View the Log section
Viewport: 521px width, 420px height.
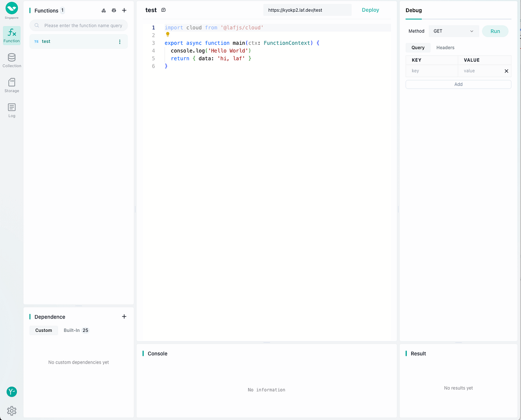tap(11, 108)
